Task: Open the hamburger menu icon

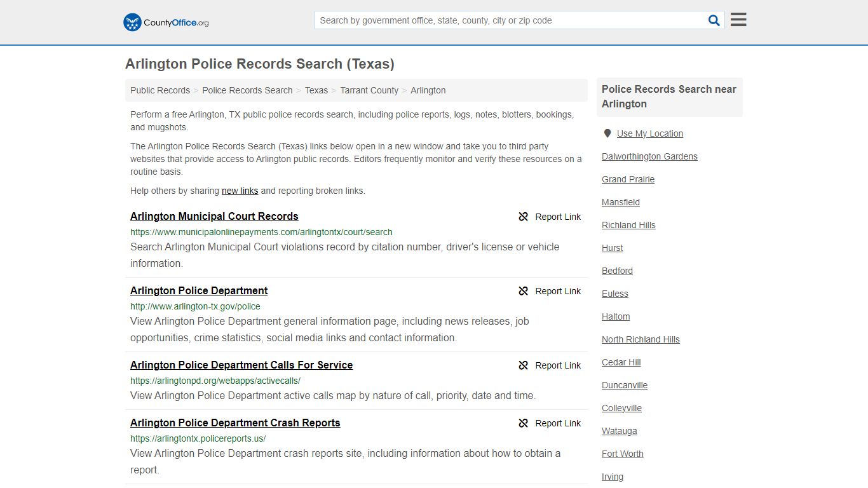Action: coord(738,20)
